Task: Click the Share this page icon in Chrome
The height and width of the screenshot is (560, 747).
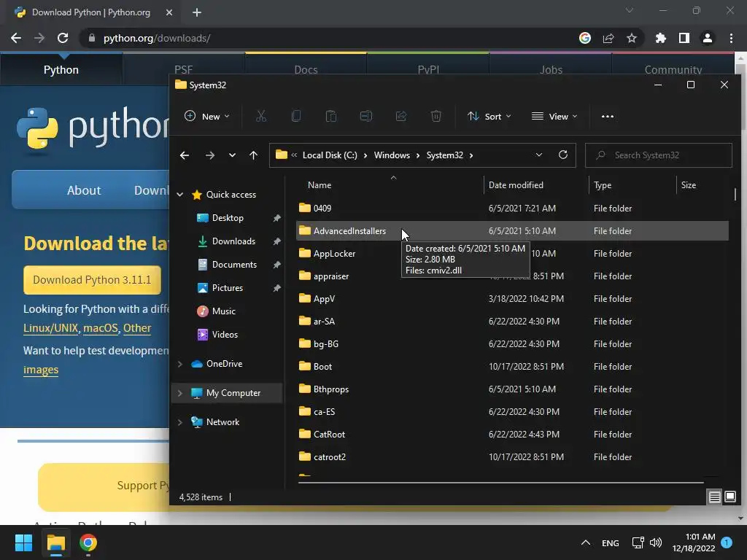Action: point(608,38)
